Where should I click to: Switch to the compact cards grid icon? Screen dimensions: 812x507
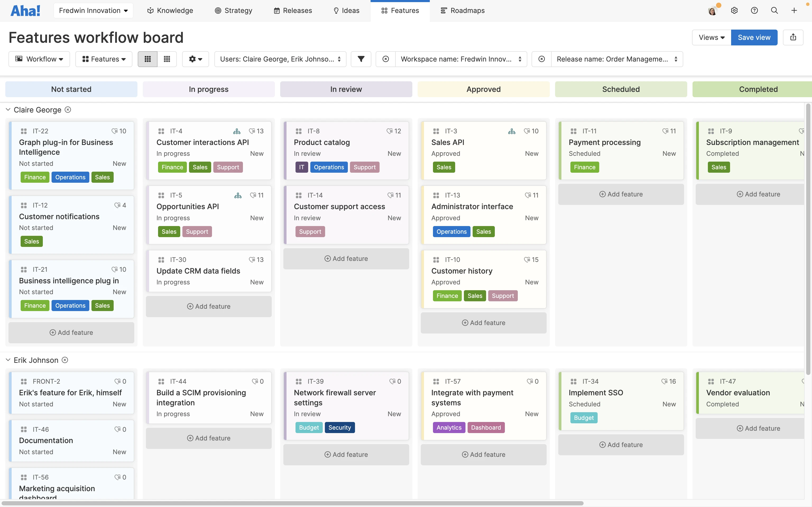click(x=167, y=59)
